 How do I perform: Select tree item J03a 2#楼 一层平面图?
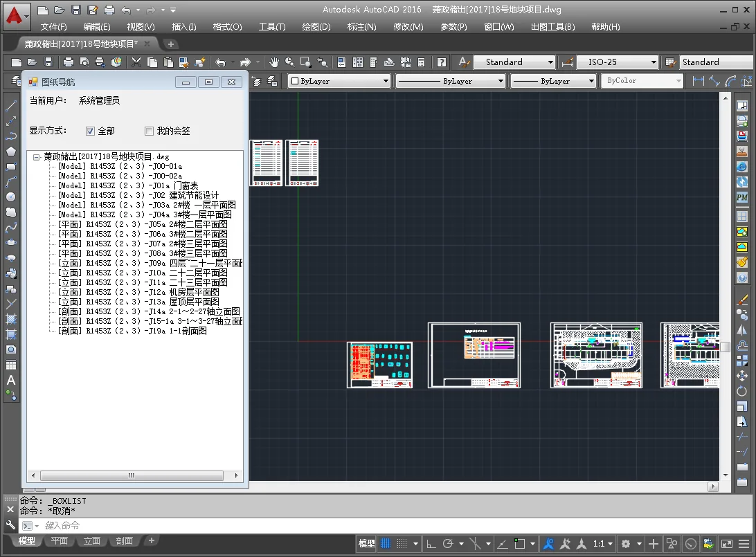tap(147, 205)
